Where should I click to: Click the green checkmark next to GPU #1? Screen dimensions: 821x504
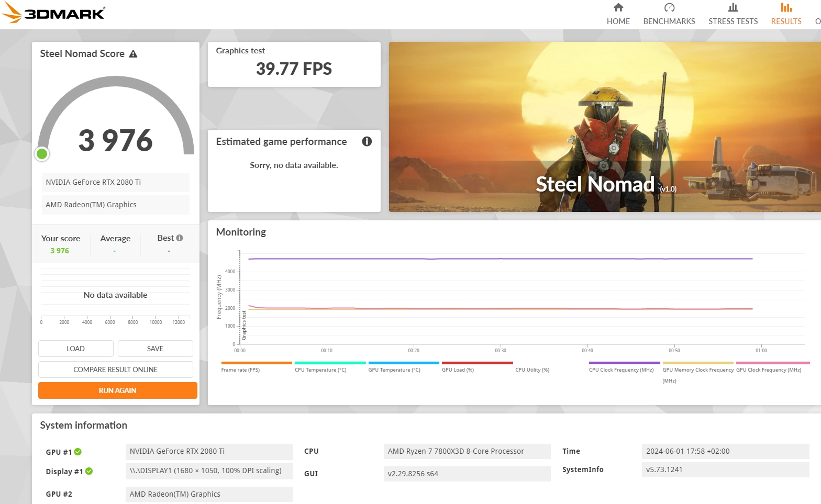(78, 452)
